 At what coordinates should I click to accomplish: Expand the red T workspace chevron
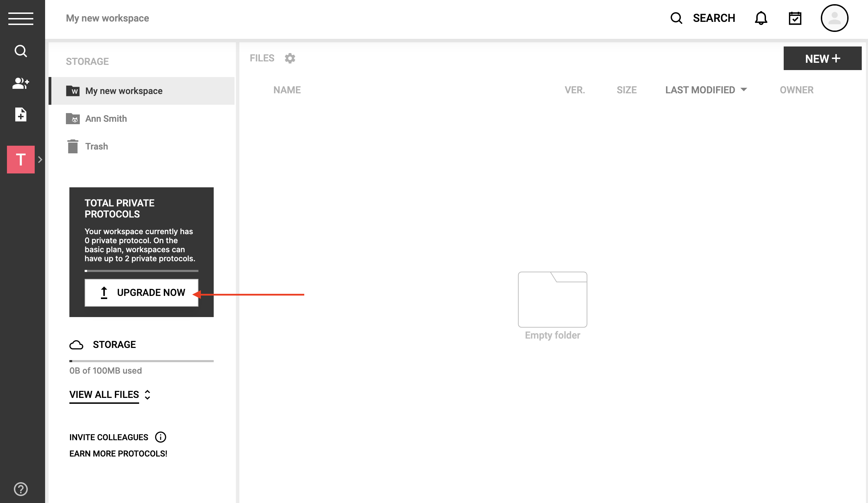click(40, 160)
